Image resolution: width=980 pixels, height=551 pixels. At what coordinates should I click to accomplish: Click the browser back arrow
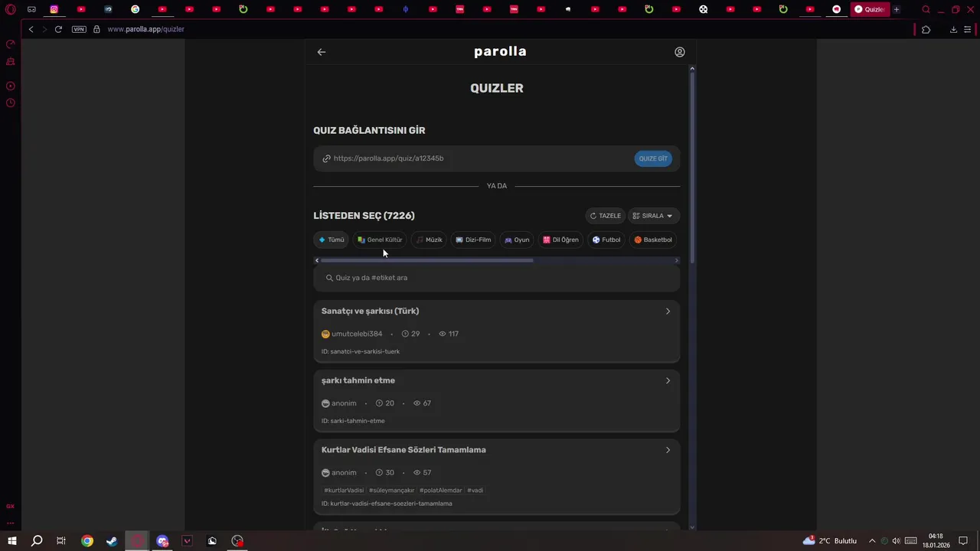pos(31,29)
